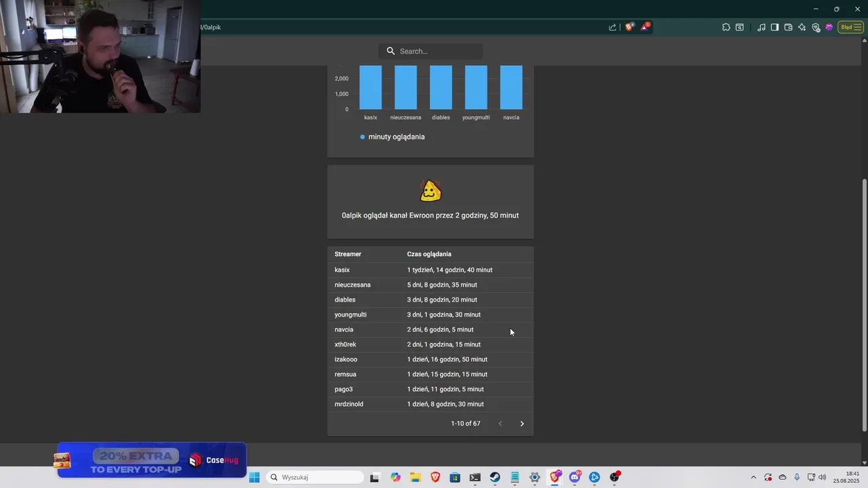
Task: Click the Brave VPN shield icon
Action: point(816,27)
